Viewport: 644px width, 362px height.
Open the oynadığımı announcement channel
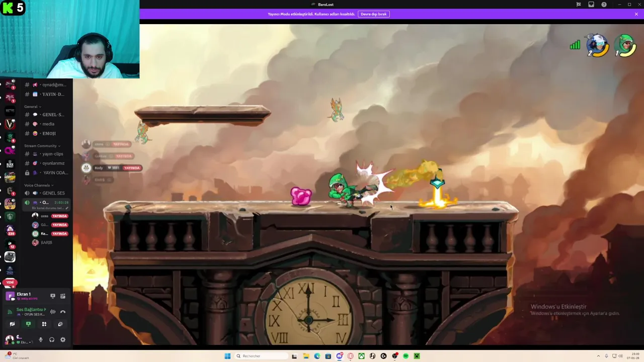46,84
